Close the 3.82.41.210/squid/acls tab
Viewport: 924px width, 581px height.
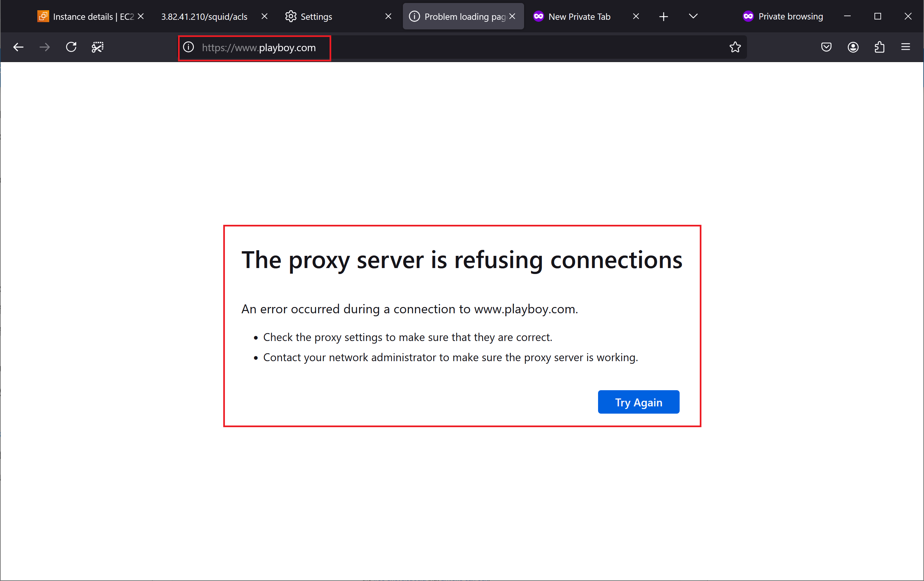(265, 17)
